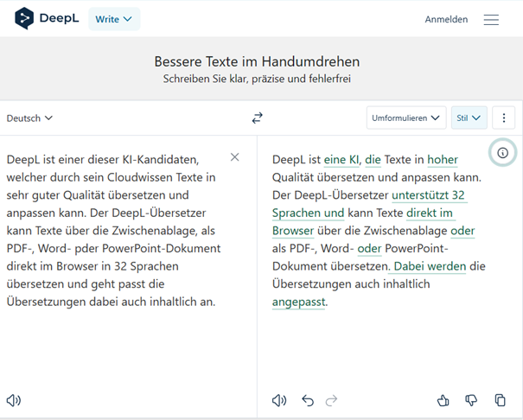
Task: Redo the last change
Action: [331, 400]
